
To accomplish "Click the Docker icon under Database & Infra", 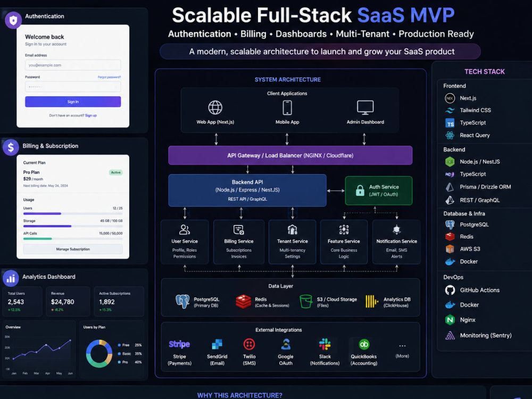I will point(450,262).
